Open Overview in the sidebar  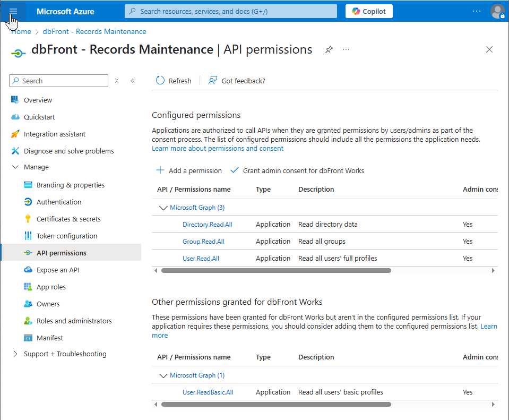tap(38, 100)
